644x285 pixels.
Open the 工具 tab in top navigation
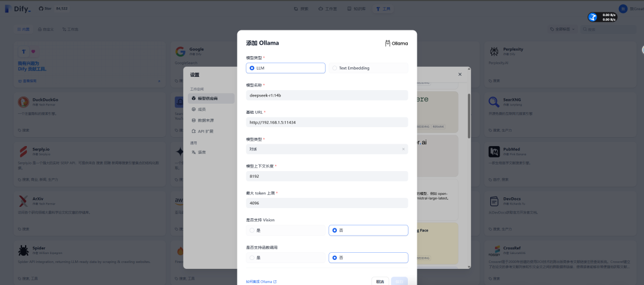point(383,8)
